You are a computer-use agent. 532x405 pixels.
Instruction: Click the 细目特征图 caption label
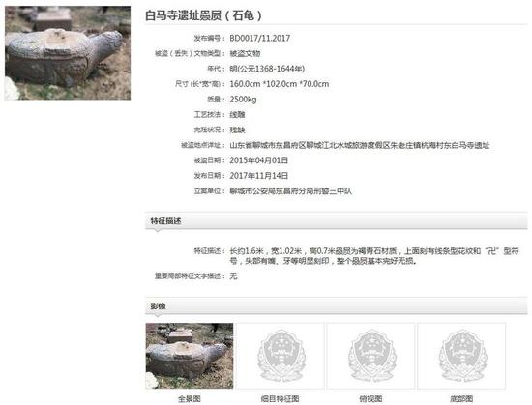point(281,399)
